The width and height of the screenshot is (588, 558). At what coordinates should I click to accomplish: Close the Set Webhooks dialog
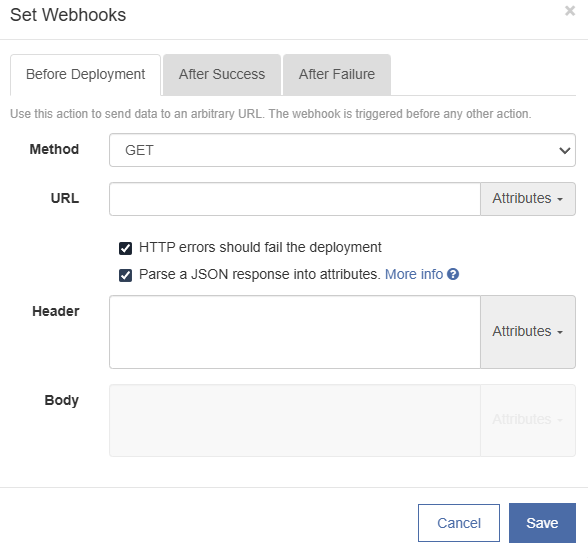[570, 11]
